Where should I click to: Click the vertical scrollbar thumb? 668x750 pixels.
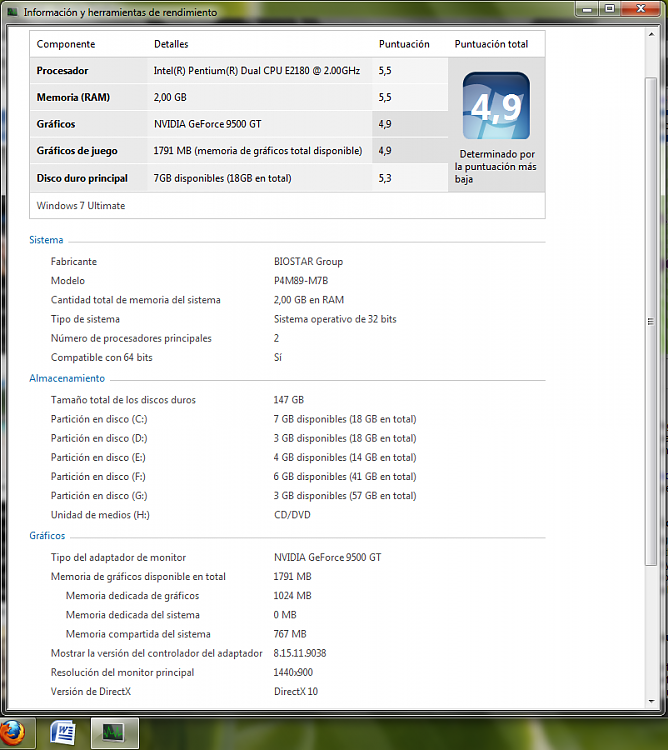[651, 321]
